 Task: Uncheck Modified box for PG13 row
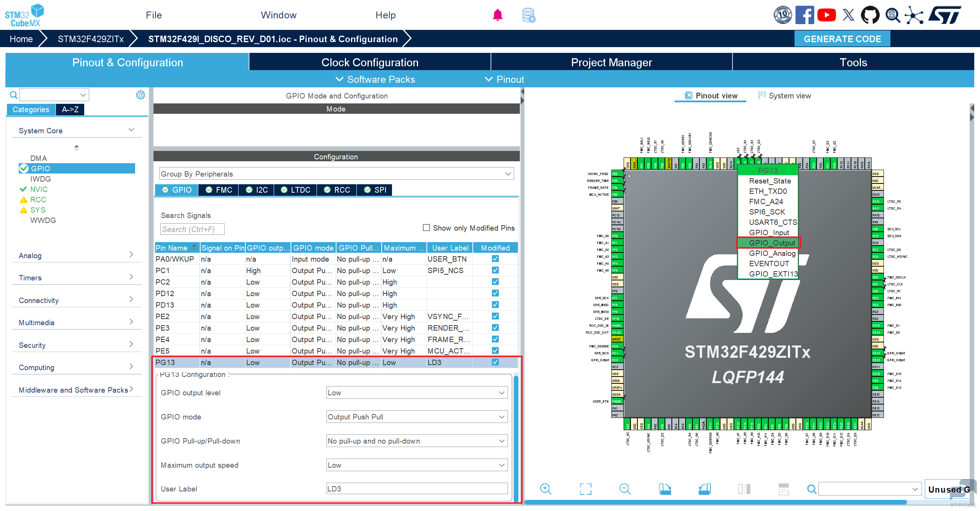point(495,362)
